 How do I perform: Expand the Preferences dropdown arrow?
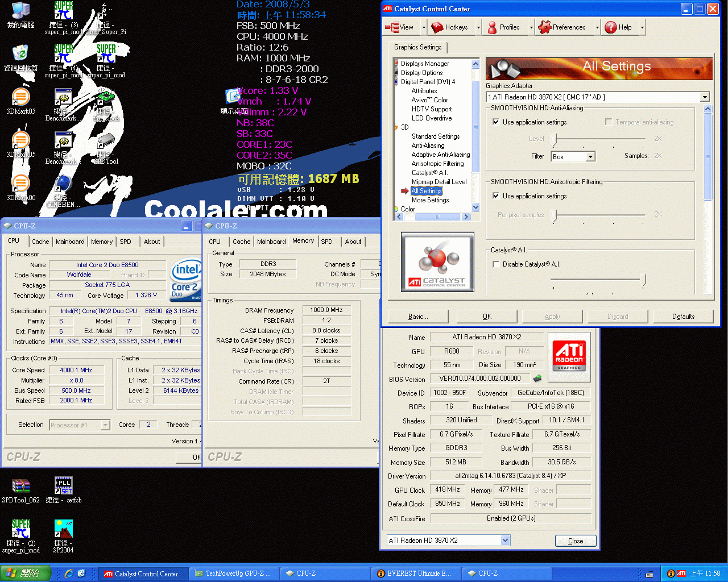597,27
